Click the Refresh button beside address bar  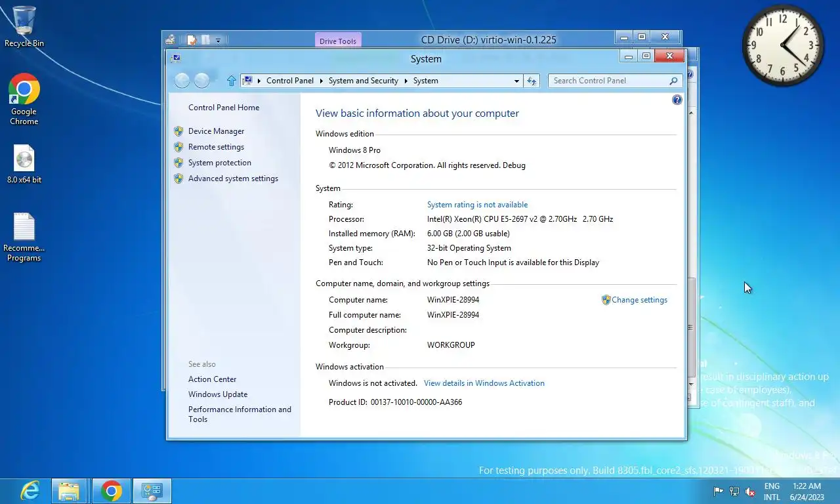click(x=532, y=81)
